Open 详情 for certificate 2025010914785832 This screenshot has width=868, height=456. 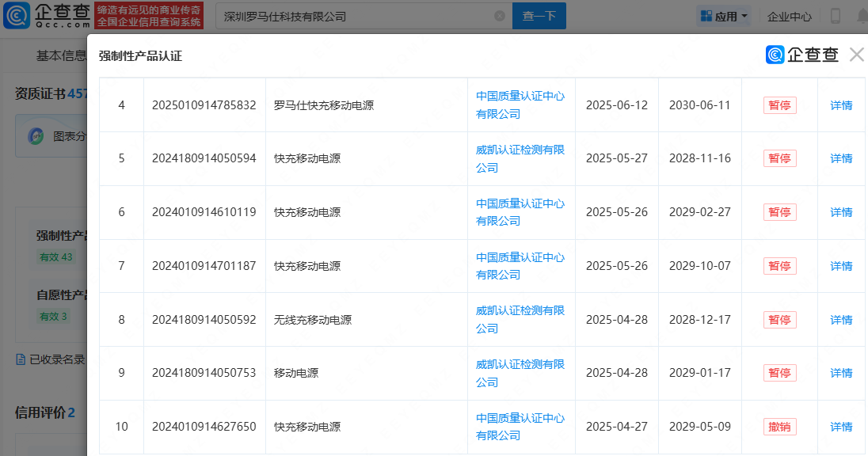[840, 104]
